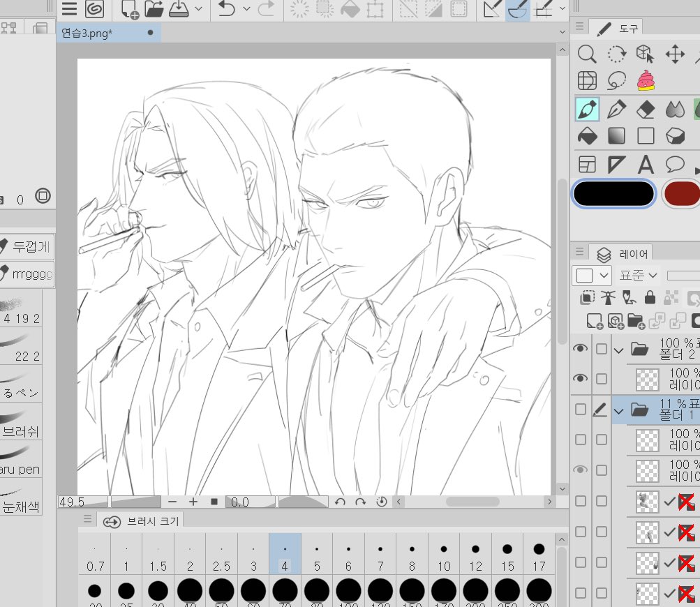Open the brush size palette menu icon

(x=87, y=518)
